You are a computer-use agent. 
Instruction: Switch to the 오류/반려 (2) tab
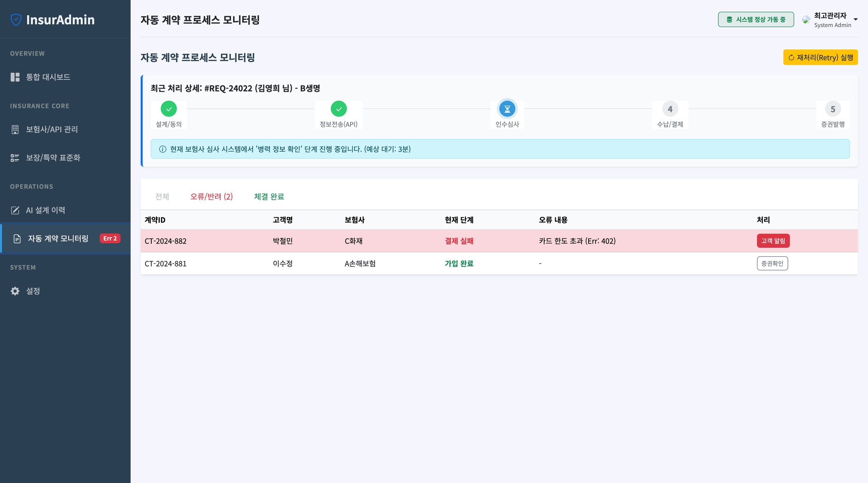click(211, 197)
